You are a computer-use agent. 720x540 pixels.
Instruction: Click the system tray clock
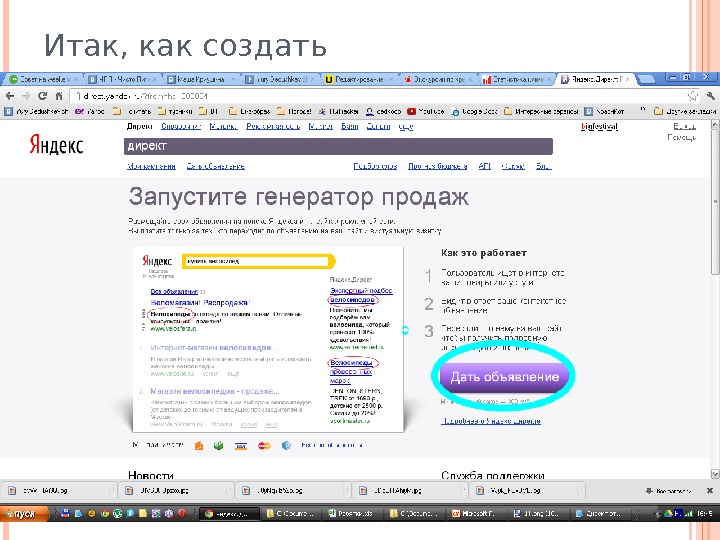coord(705,514)
